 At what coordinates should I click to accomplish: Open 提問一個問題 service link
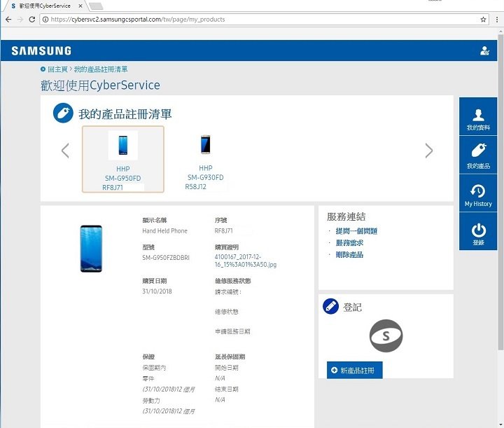tap(356, 231)
